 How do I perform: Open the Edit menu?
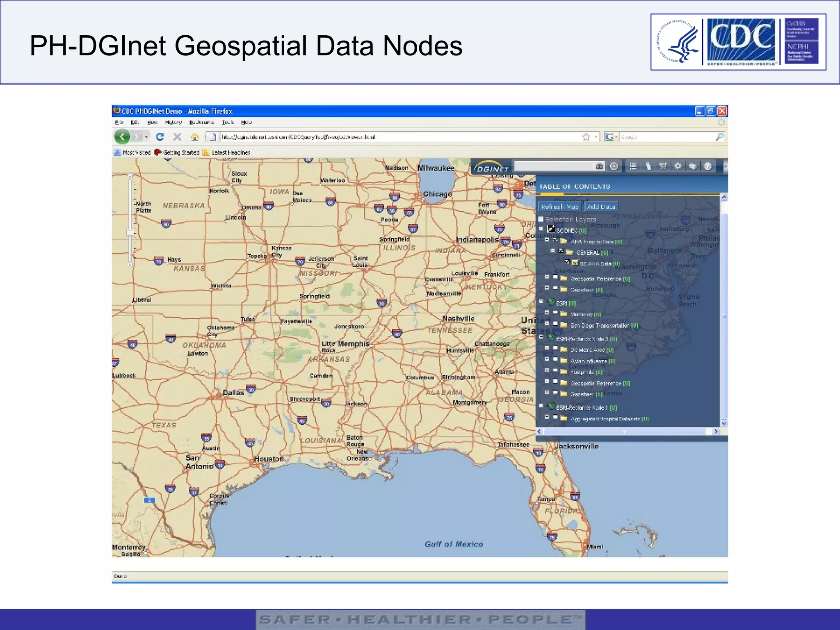(x=135, y=122)
